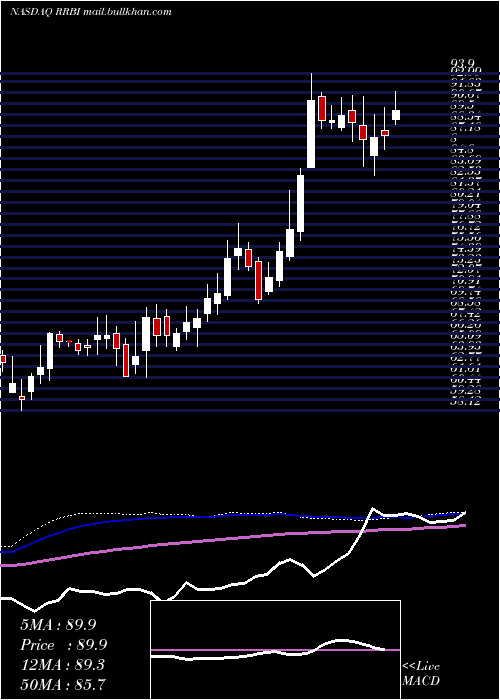This screenshot has height=700, width=500.
Task: Click the 50MA : 85.7 value
Action: [63, 684]
